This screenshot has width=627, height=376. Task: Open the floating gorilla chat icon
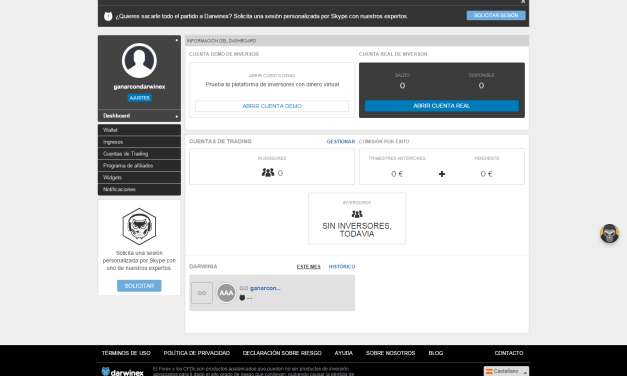click(x=609, y=233)
